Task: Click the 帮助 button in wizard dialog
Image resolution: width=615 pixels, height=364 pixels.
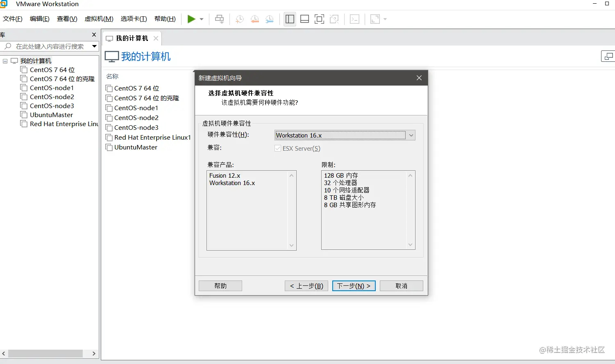Action: (x=220, y=286)
